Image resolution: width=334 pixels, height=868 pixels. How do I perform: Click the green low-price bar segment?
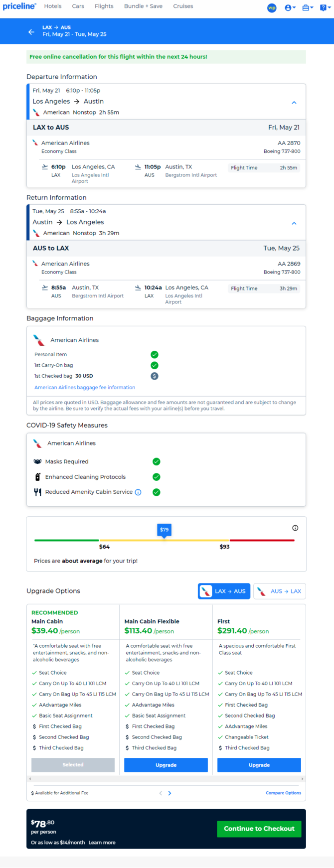pyautogui.click(x=67, y=540)
